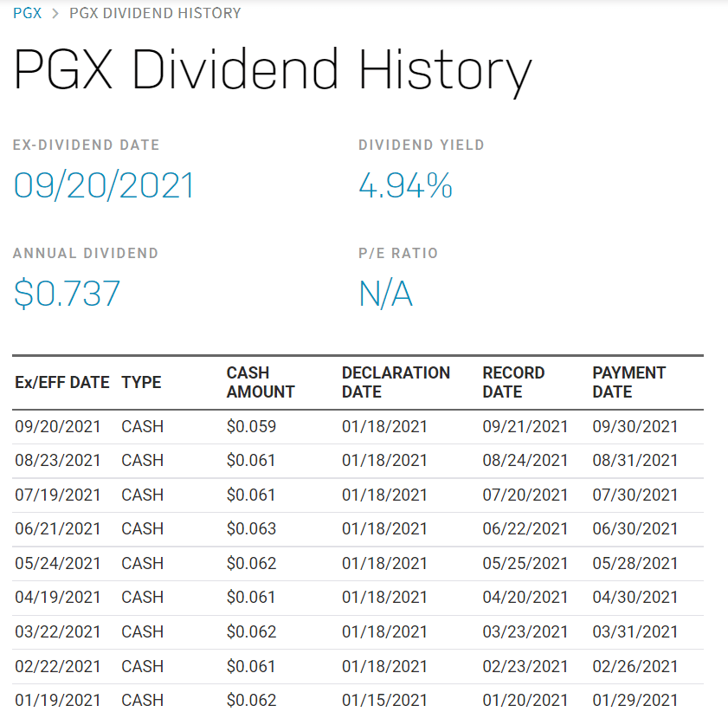This screenshot has width=728, height=712.
Task: Select ex-date cell 06/21/2021
Action: coord(58,528)
